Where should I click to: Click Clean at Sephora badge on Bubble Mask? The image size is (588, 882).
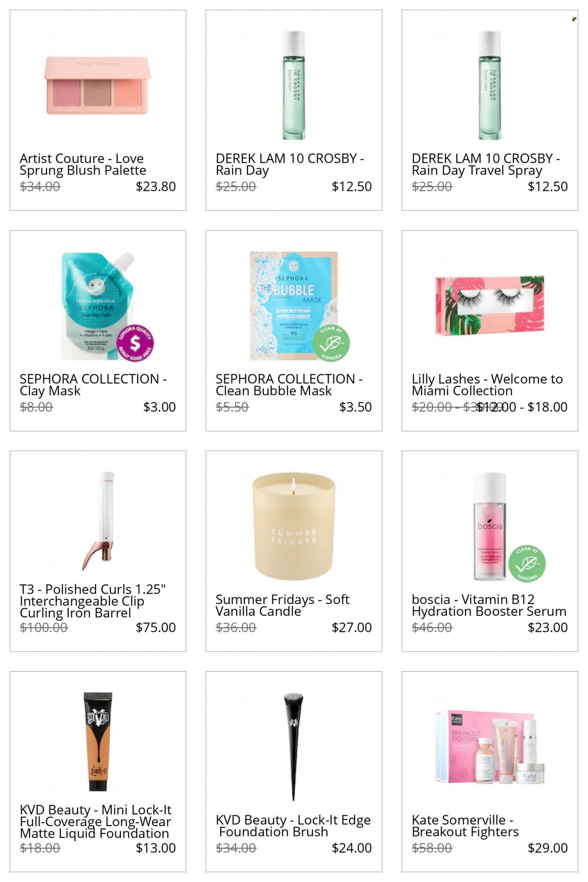pos(331,343)
